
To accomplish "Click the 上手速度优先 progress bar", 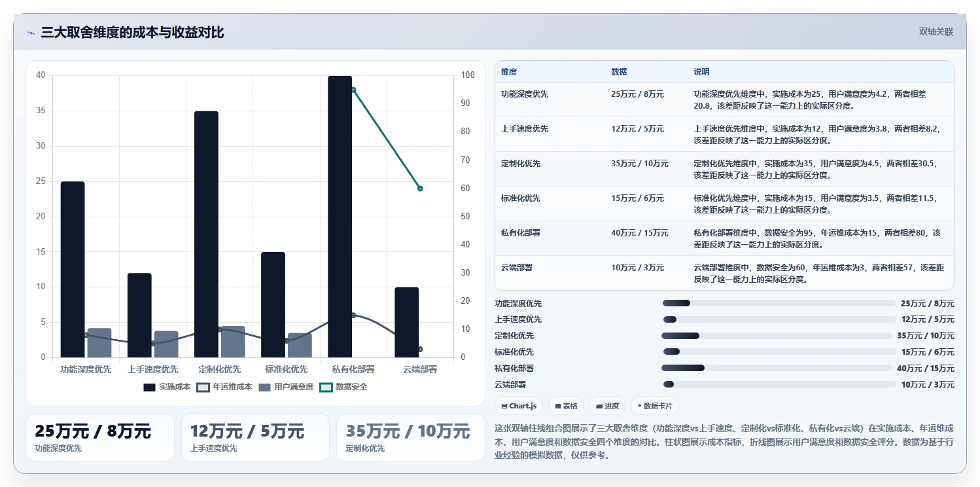I will (x=779, y=319).
